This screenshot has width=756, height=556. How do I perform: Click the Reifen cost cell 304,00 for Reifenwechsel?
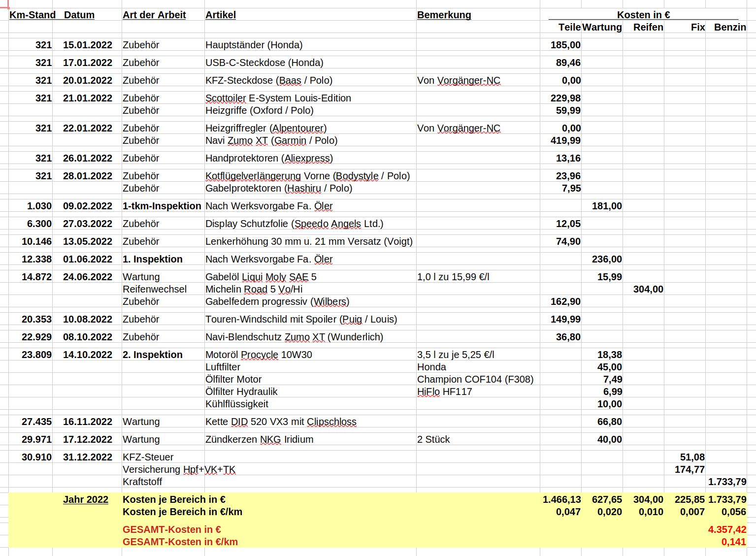point(648,289)
